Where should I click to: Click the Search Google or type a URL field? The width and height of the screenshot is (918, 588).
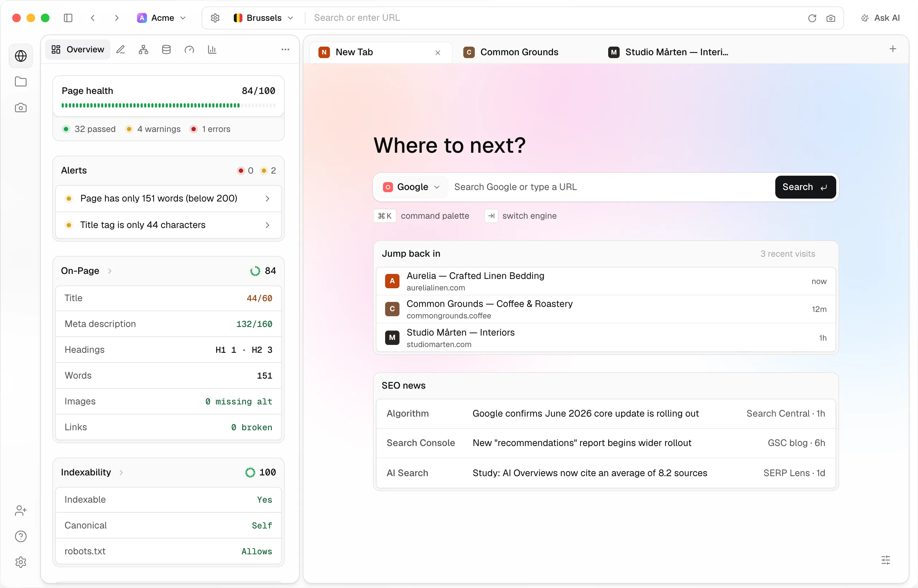(610, 187)
